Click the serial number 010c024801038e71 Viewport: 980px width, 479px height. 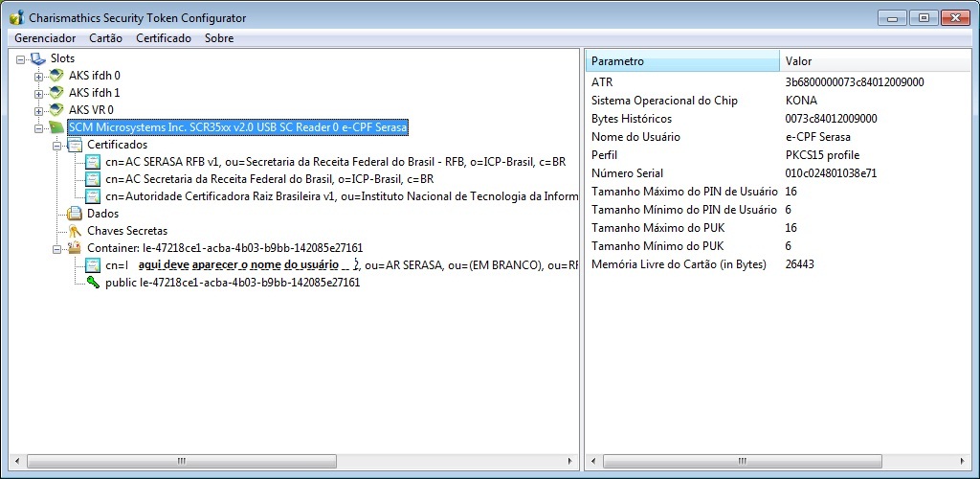pos(831,173)
